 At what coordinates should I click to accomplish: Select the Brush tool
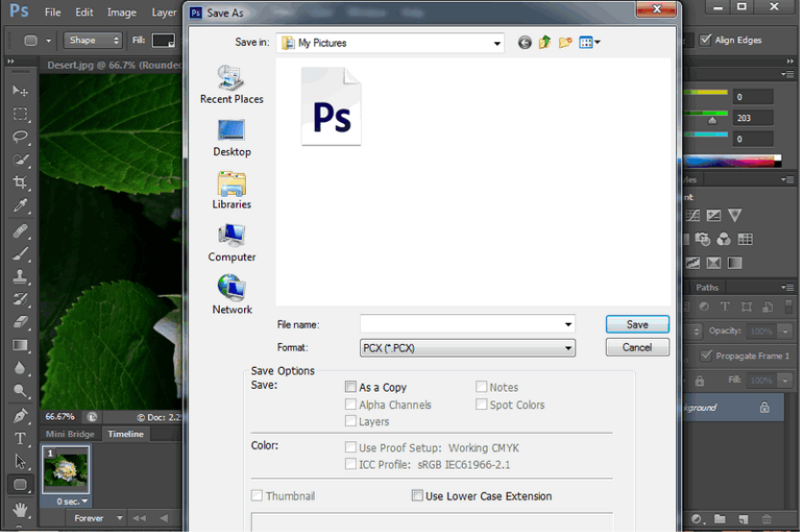click(20, 254)
